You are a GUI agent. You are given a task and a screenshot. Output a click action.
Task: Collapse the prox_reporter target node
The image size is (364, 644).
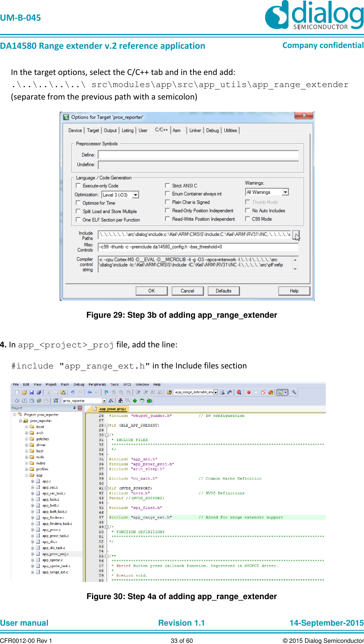[x=20, y=421]
